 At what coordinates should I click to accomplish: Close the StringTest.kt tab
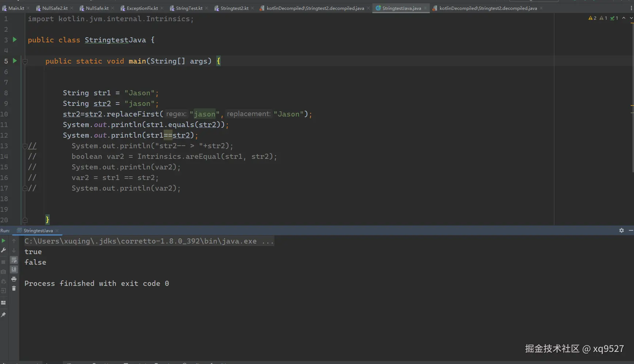[206, 8]
